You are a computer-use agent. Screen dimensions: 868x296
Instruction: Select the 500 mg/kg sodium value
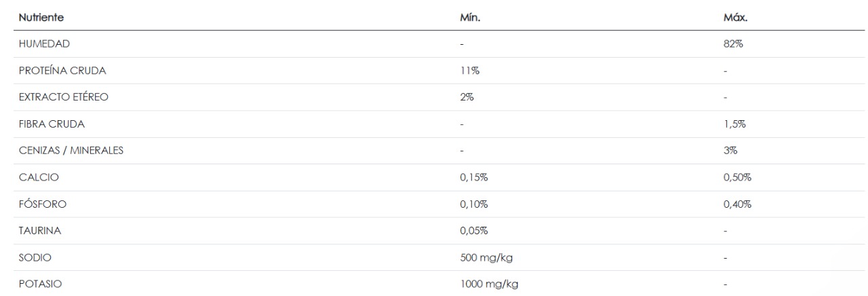coord(481,258)
